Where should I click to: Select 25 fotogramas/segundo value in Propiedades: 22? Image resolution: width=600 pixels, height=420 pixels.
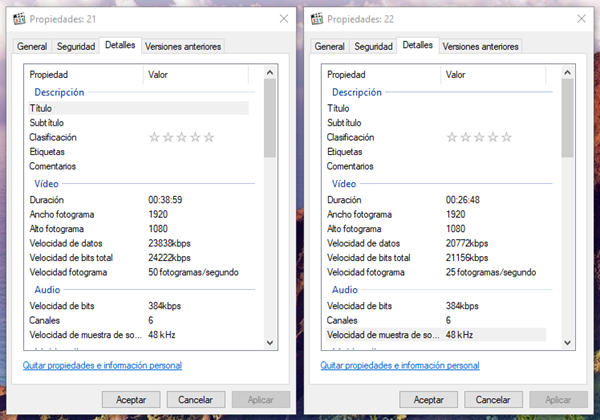click(x=491, y=272)
